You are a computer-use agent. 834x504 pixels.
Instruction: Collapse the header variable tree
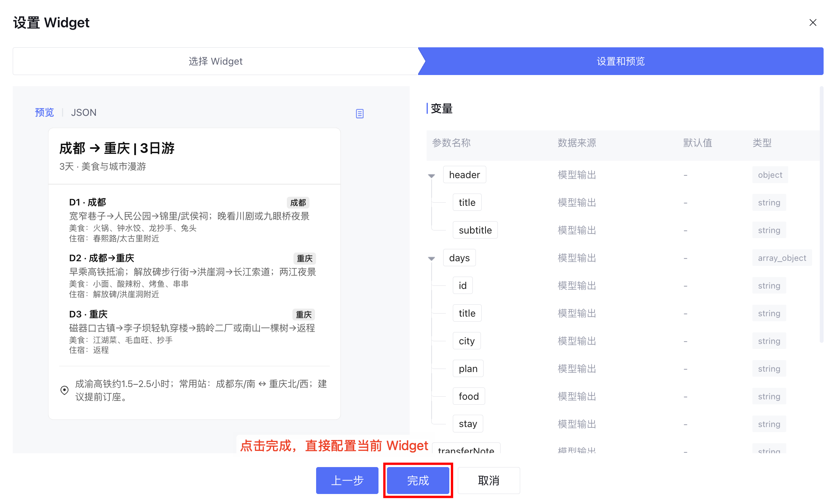[x=432, y=176]
